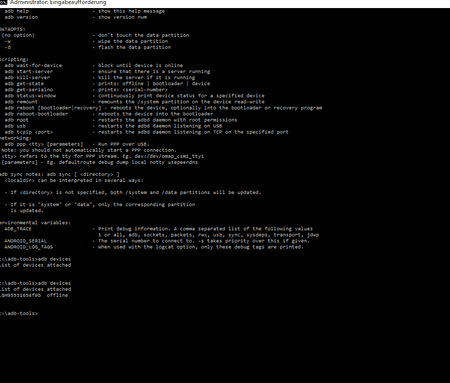450x383 pixels.
Task: Click the 'adb sync notes:' line
Action: coord(59,174)
